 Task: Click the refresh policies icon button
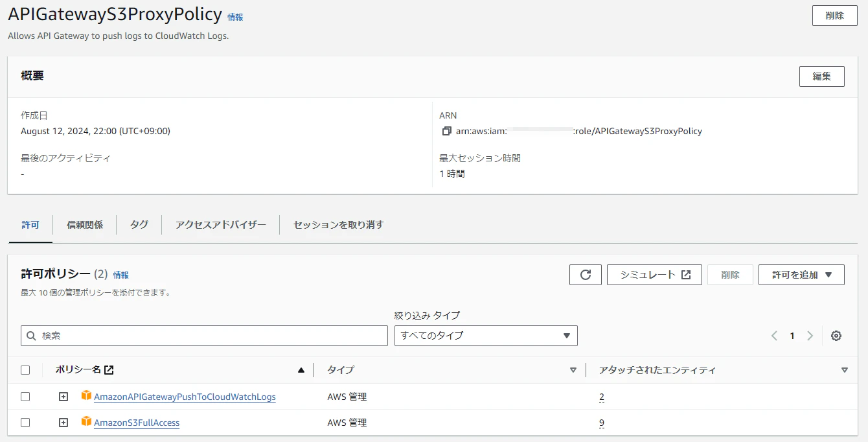click(x=586, y=275)
